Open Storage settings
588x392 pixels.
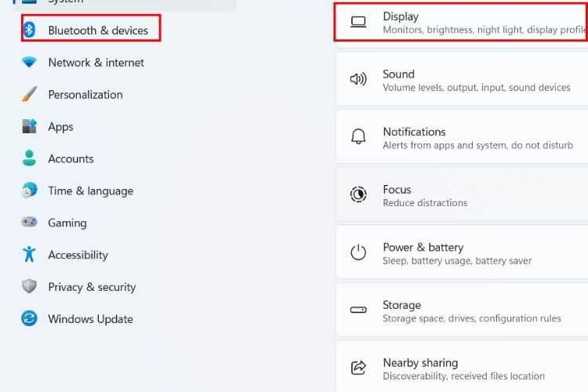pyautogui.click(x=461, y=311)
